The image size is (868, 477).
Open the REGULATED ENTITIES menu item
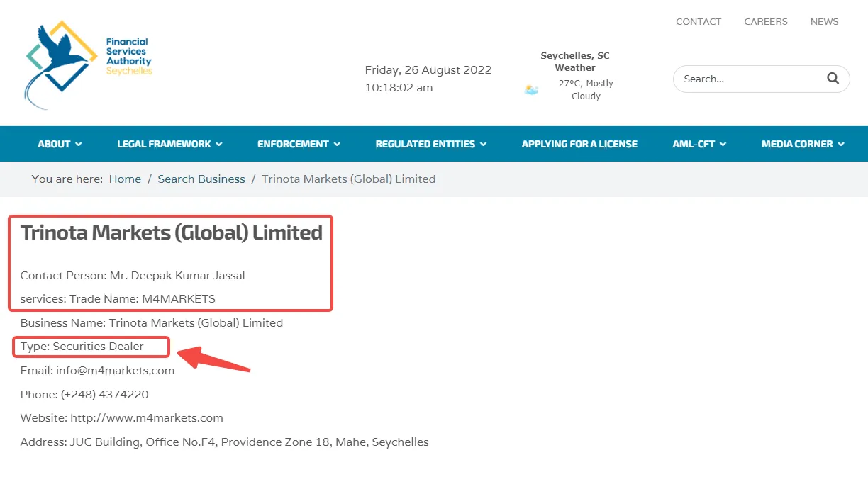click(x=425, y=144)
